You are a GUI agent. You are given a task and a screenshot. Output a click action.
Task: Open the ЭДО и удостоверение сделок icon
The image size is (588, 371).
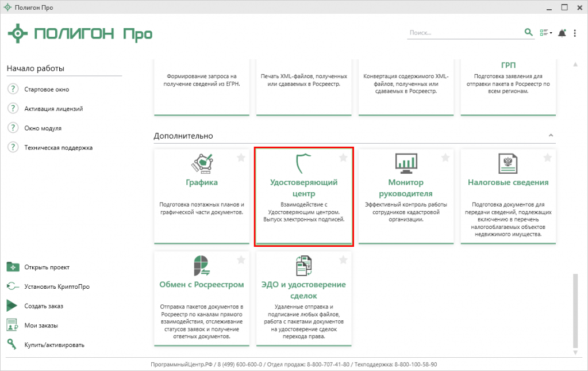[303, 266]
